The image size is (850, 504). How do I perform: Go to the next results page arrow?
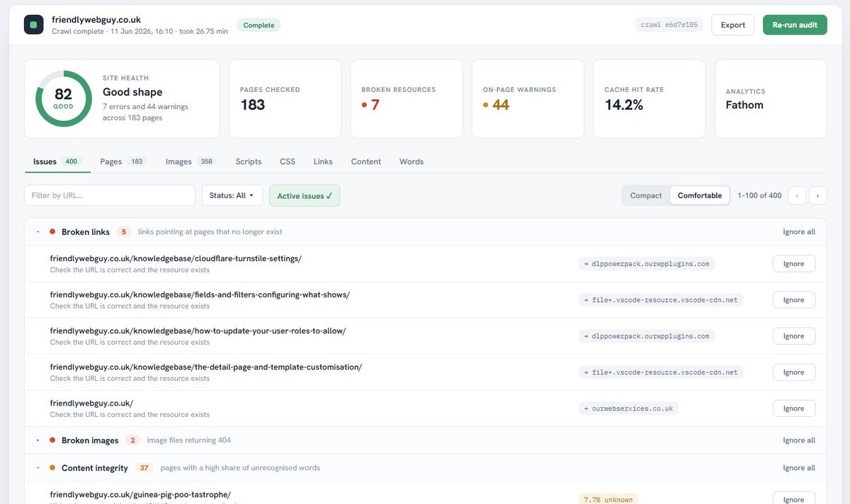[x=818, y=195]
